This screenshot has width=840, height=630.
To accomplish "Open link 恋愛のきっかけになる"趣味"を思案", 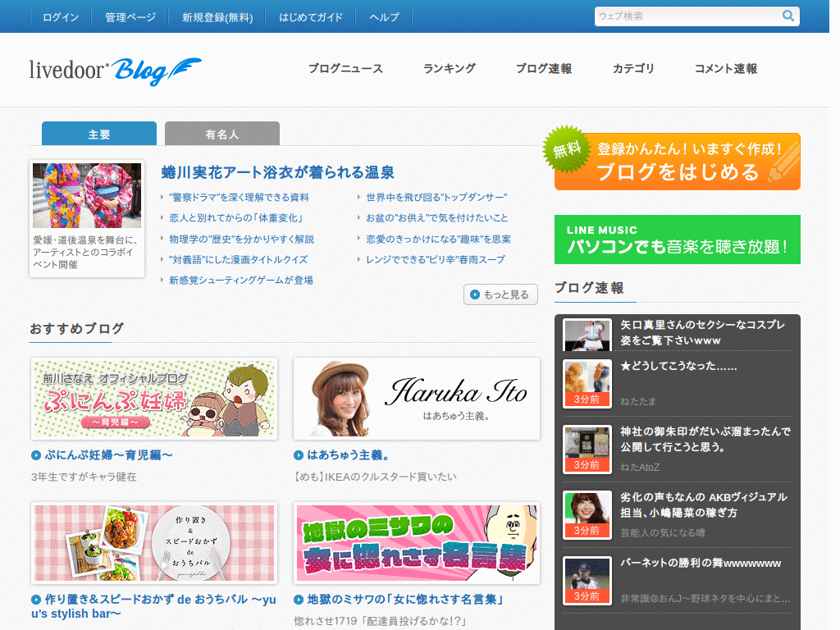I will click(438, 239).
